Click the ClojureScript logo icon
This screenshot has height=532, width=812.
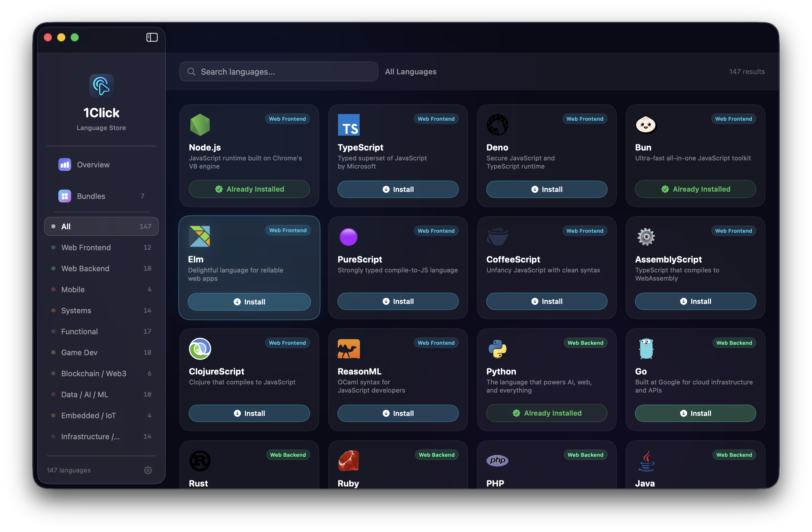click(x=200, y=349)
